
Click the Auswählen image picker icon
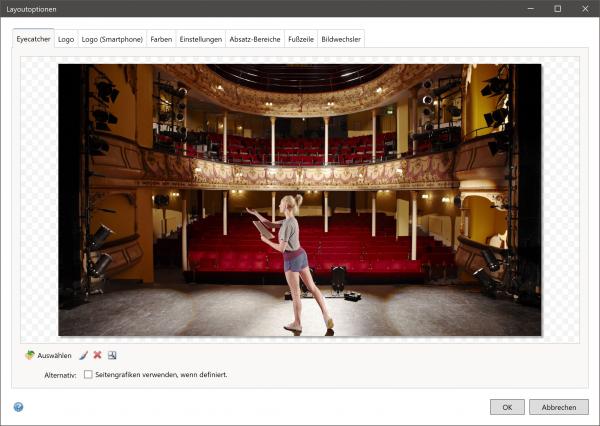(x=29, y=355)
